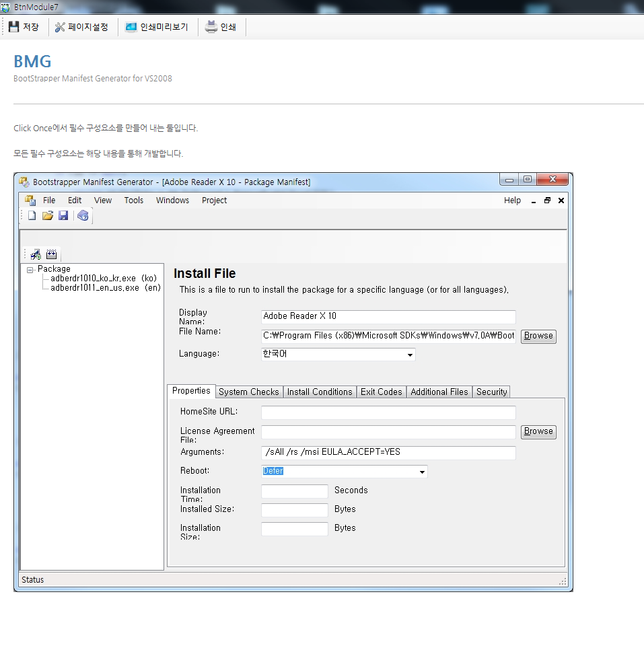The width and height of the screenshot is (644, 656).
Task: Open the File menu
Action: 49,201
